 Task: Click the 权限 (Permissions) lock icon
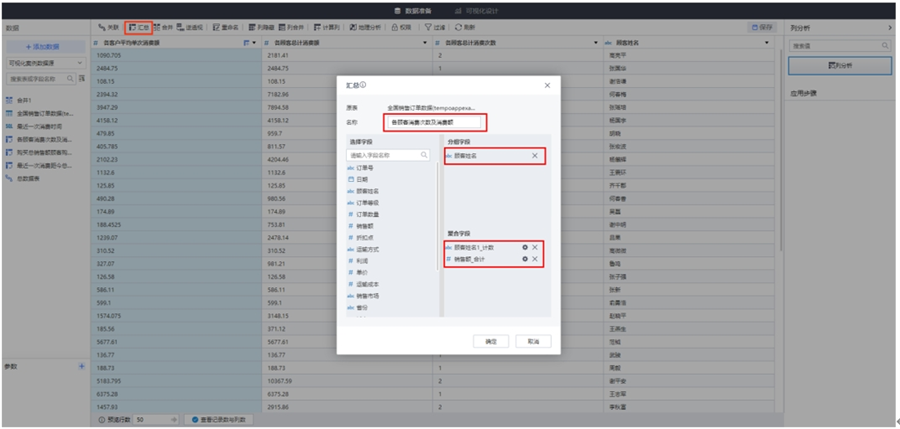(403, 28)
